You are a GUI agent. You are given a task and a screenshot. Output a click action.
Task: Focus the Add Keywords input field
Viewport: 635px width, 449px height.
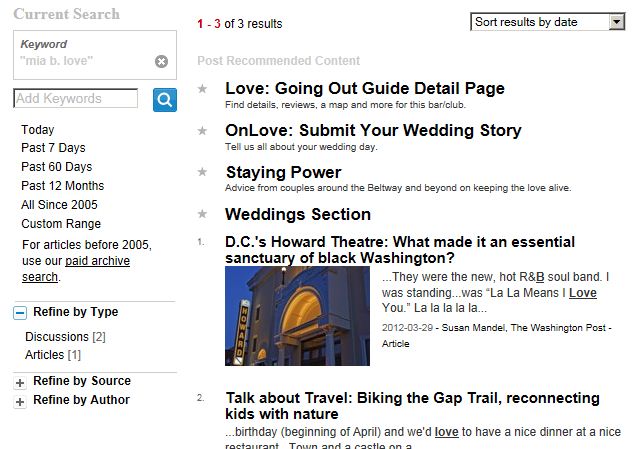(x=75, y=98)
